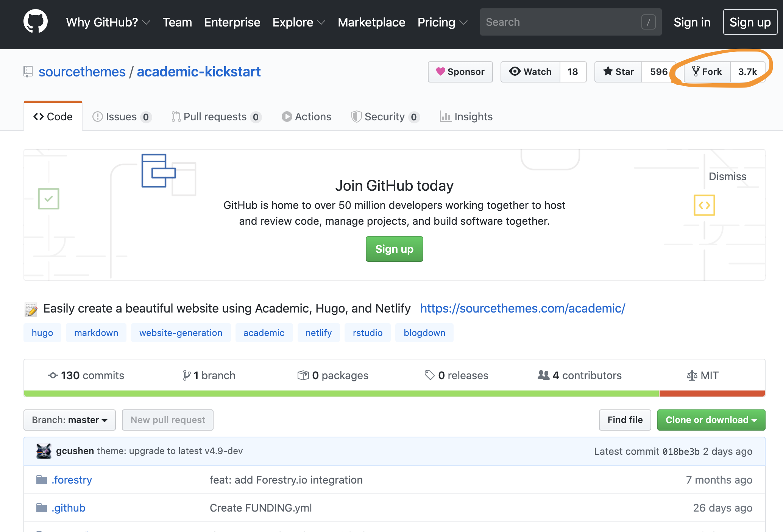The width and height of the screenshot is (783, 532).
Task: Click the header Sign up button
Action: pos(750,22)
